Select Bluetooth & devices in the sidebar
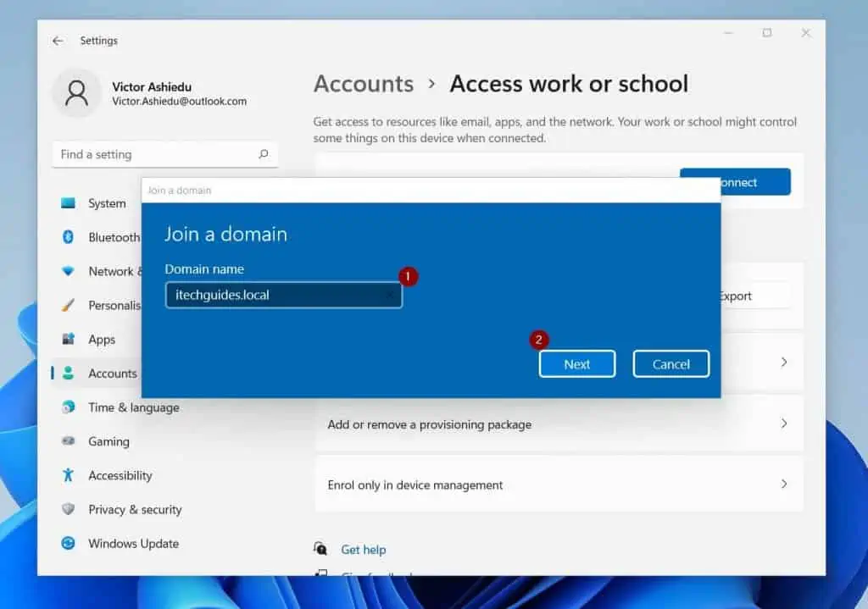Viewport: 868px width, 609px height. pos(110,238)
